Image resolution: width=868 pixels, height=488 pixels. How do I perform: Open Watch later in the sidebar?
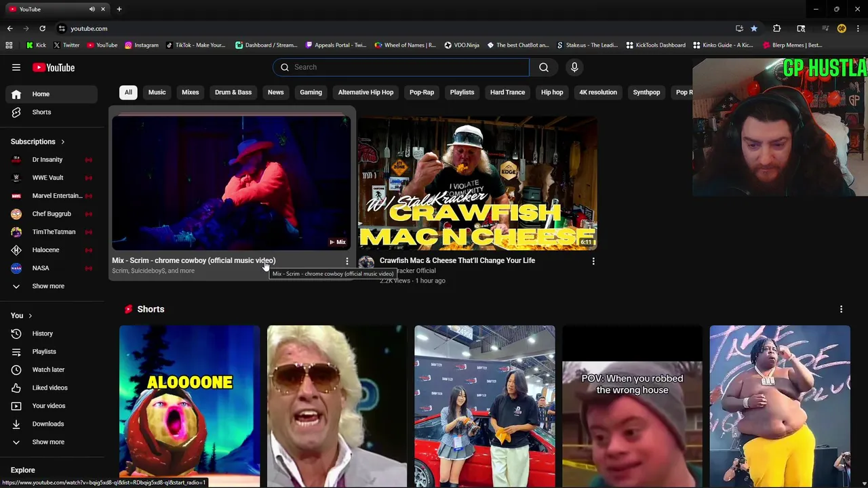point(52,370)
